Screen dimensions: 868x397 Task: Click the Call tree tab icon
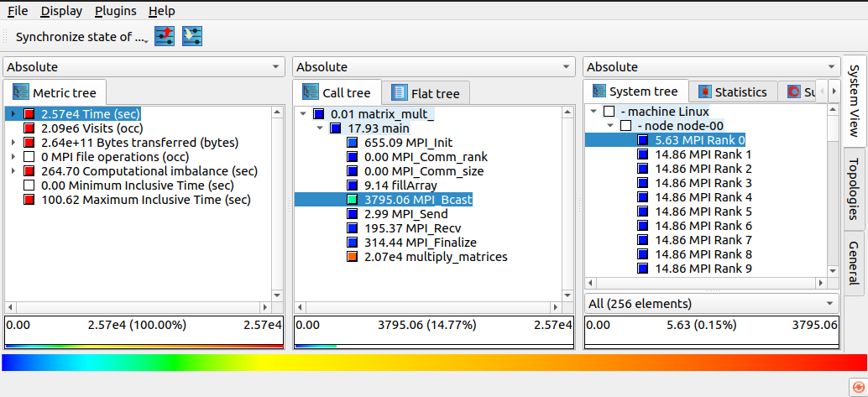point(311,92)
